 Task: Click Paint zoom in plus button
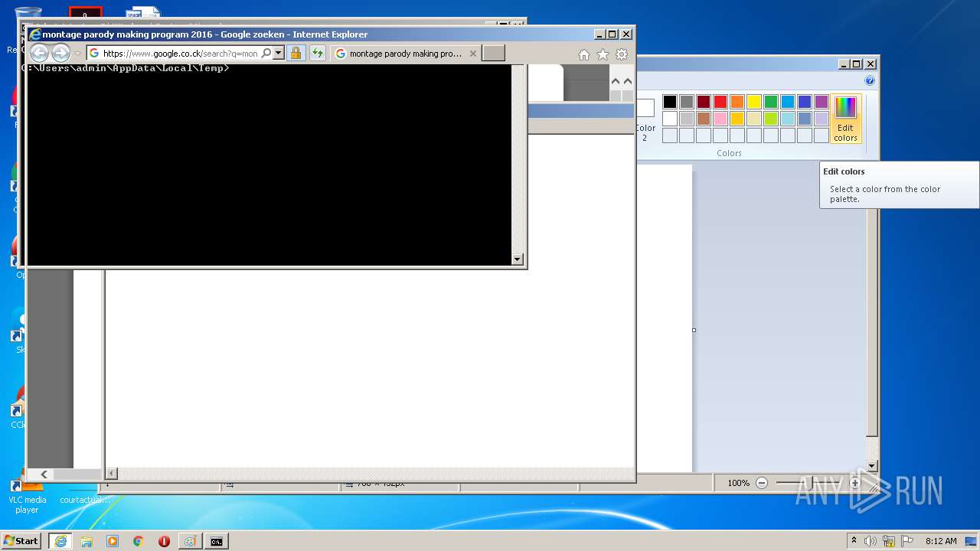point(855,483)
